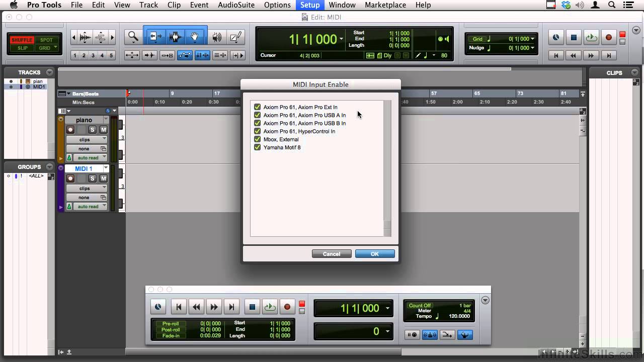Record-enable the piano track
Viewport: 644px width, 362px height.
pos(70,130)
